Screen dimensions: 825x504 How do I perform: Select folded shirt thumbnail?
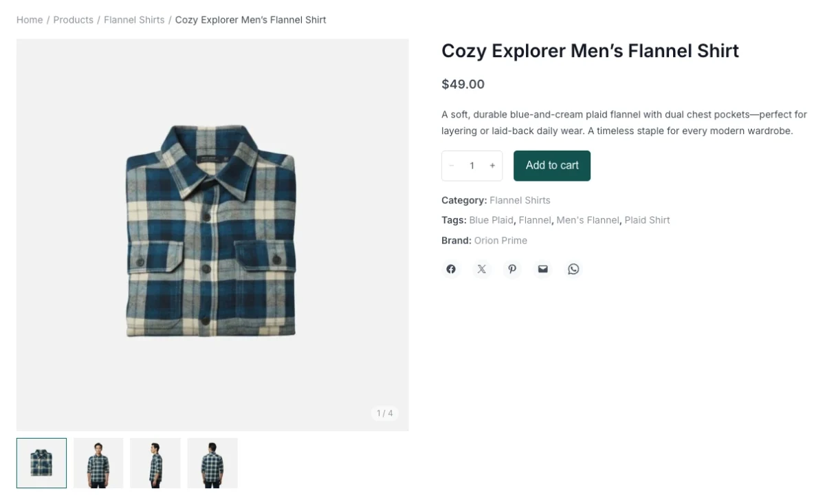(42, 463)
